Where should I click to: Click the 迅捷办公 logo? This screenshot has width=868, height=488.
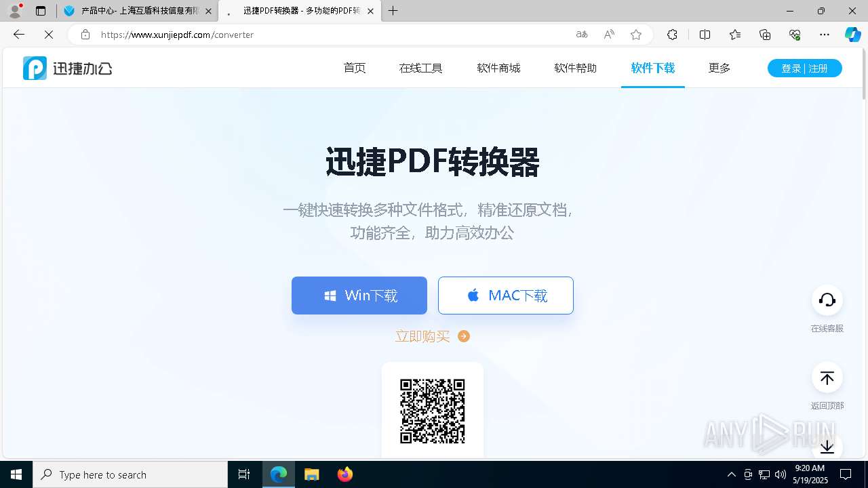tap(67, 68)
